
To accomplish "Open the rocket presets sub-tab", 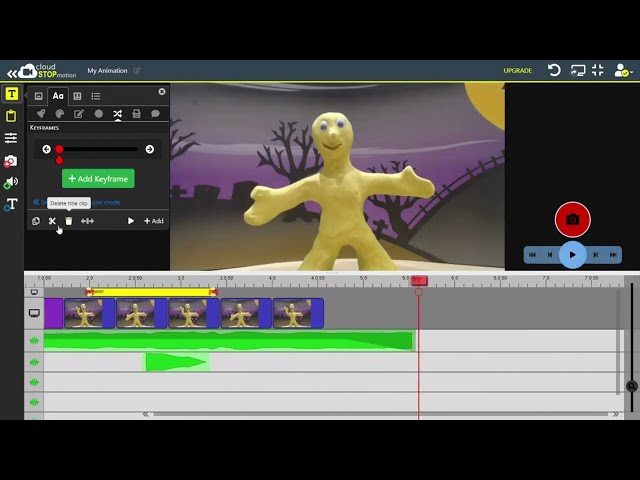I will [x=41, y=113].
